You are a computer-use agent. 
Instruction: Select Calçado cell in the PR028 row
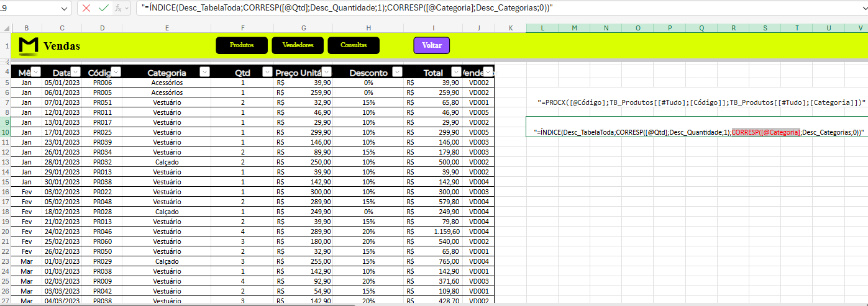pyautogui.click(x=167, y=212)
